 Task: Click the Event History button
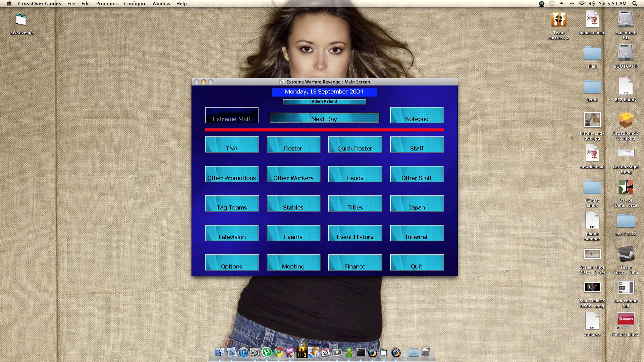[x=355, y=237]
